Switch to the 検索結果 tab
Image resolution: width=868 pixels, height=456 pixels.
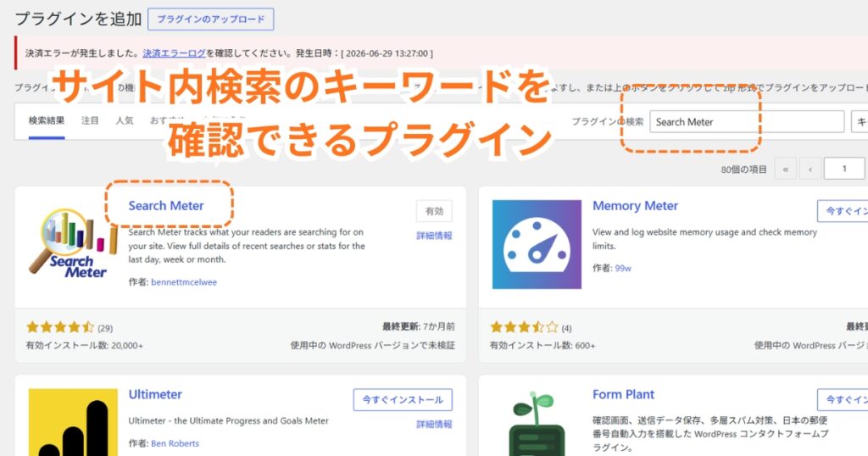(47, 120)
